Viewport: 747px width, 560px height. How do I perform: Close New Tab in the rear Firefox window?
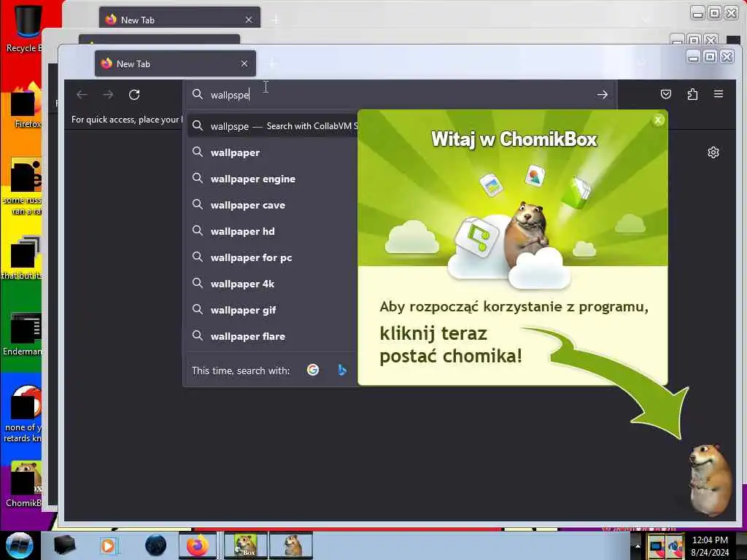pos(249,20)
